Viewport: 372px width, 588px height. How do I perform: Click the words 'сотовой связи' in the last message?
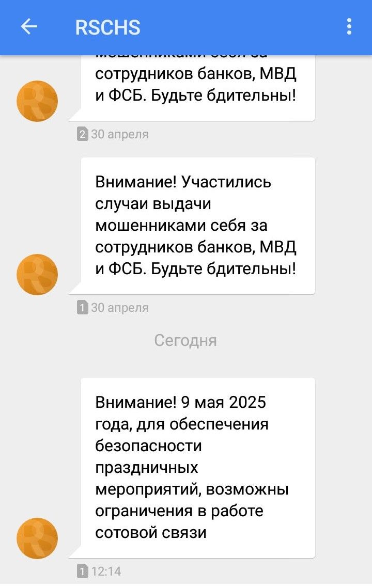(x=151, y=532)
